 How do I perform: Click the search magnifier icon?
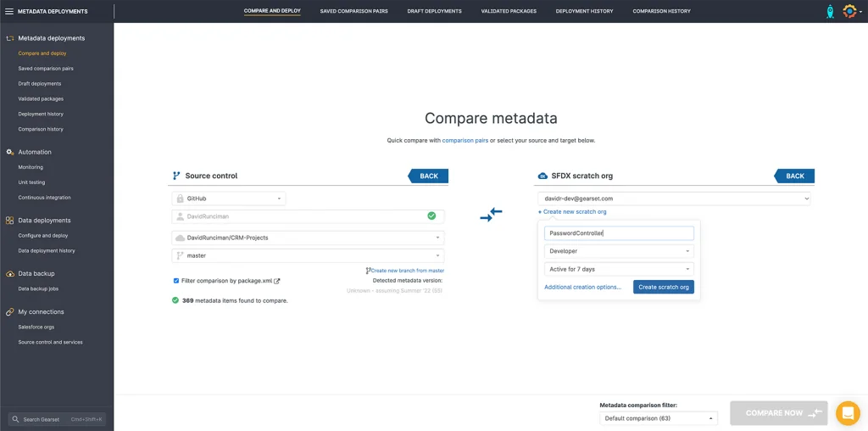point(15,419)
